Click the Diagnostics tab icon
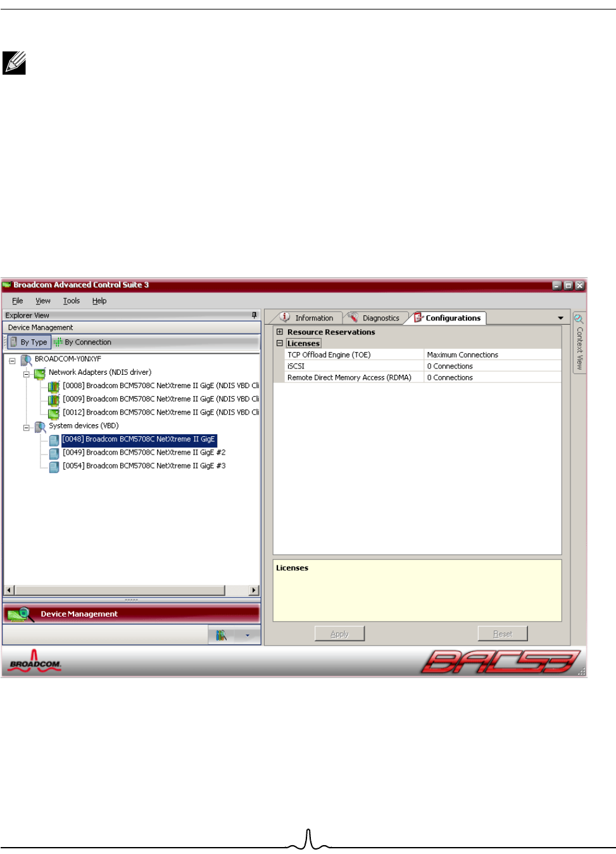 click(353, 317)
